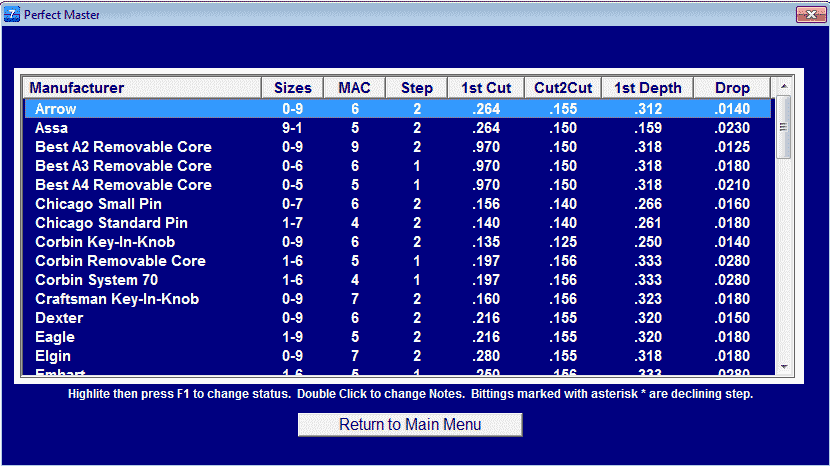The height and width of the screenshot is (466, 830).
Task: Highlight the Best A2 Removable Core row
Action: click(x=398, y=147)
